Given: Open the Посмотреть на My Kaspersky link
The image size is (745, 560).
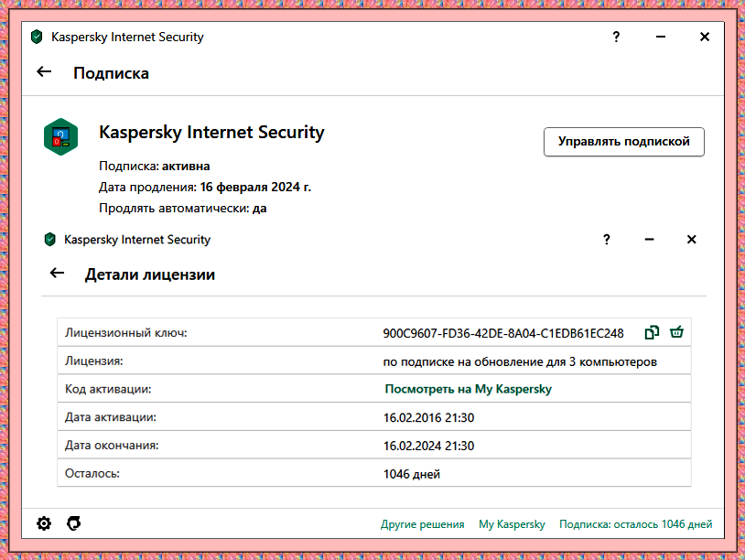Looking at the screenshot, I should (468, 389).
